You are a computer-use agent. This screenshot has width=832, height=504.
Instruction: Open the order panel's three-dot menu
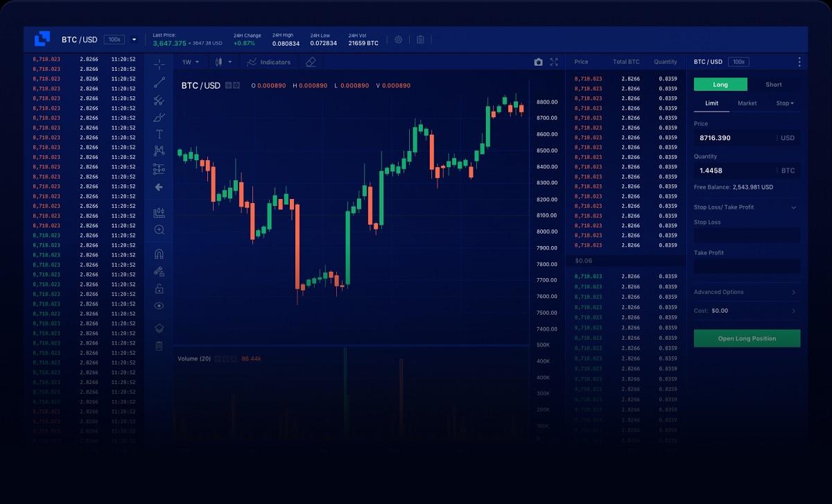(799, 62)
